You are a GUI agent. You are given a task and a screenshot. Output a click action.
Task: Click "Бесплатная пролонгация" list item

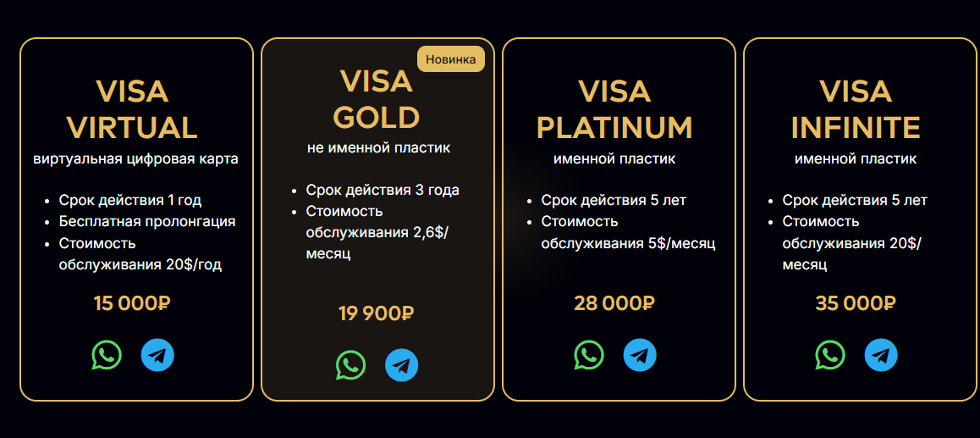[x=147, y=221]
